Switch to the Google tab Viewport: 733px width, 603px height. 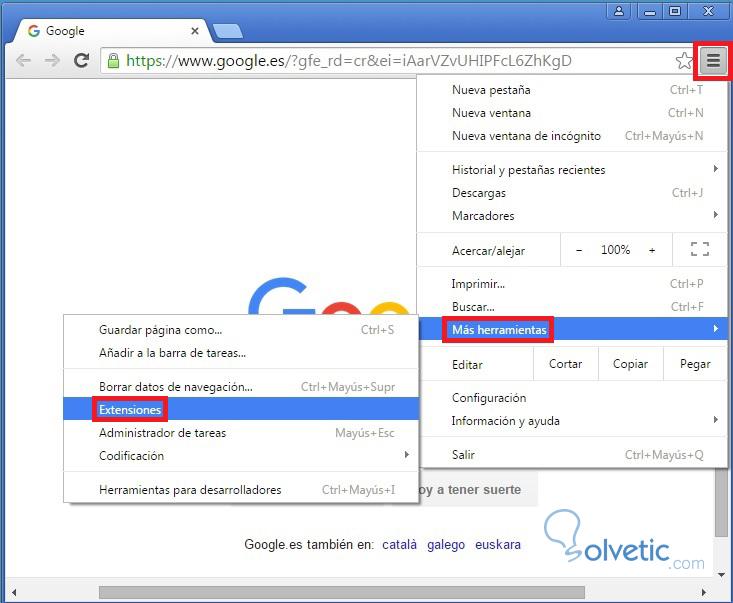tap(115, 31)
